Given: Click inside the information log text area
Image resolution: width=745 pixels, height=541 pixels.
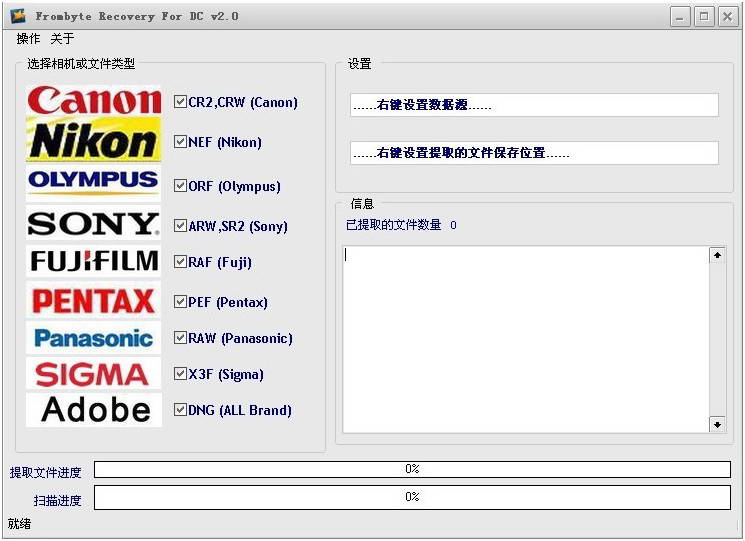Looking at the screenshot, I should pyautogui.click(x=525, y=339).
